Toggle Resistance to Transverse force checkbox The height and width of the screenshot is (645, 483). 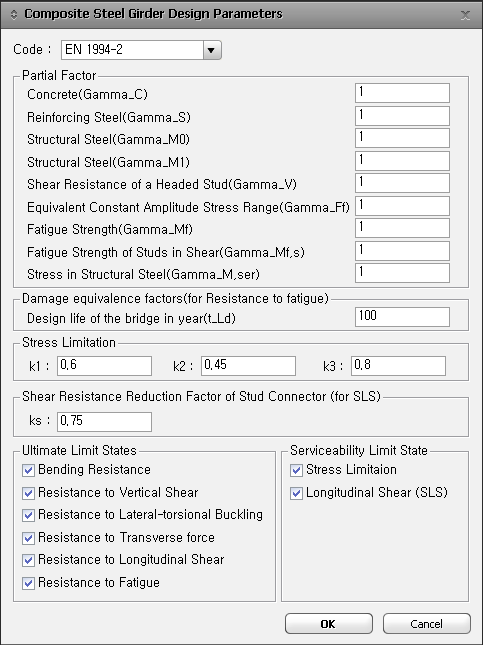pyautogui.click(x=28, y=538)
